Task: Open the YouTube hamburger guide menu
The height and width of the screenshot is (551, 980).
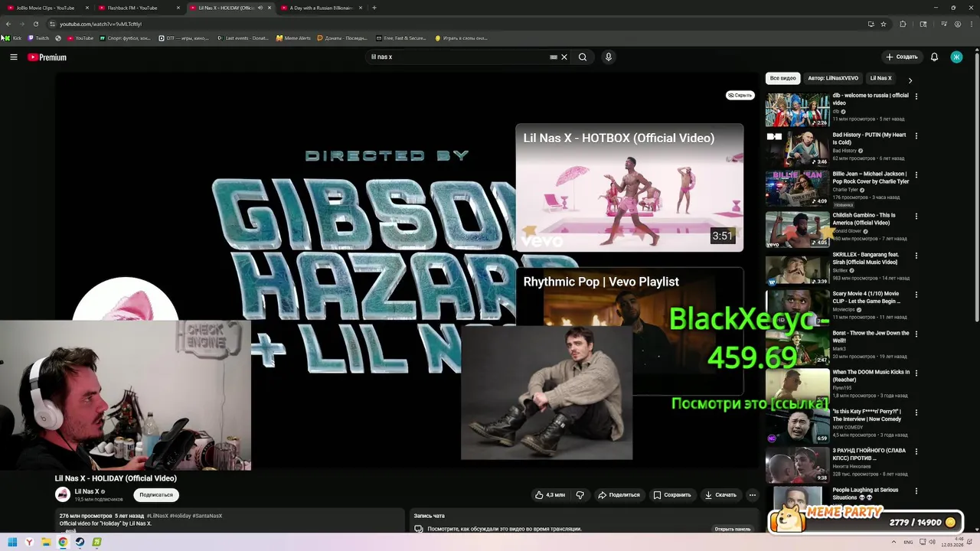Action: [x=14, y=57]
